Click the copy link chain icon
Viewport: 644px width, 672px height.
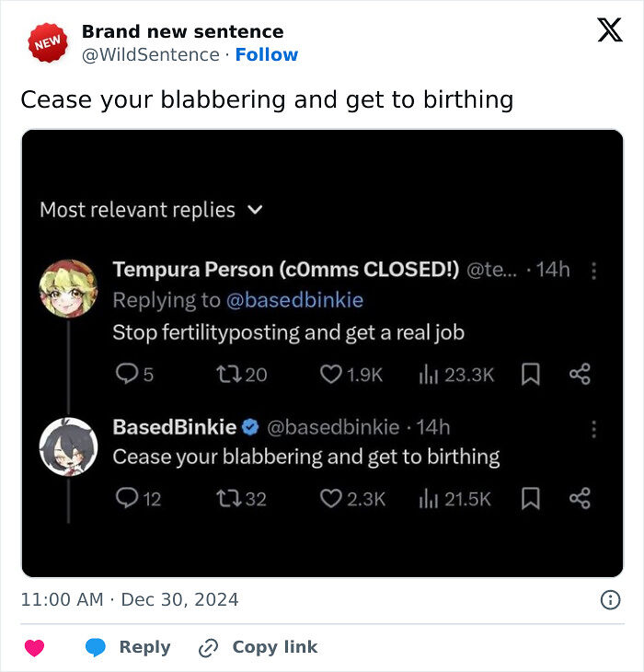point(209,648)
